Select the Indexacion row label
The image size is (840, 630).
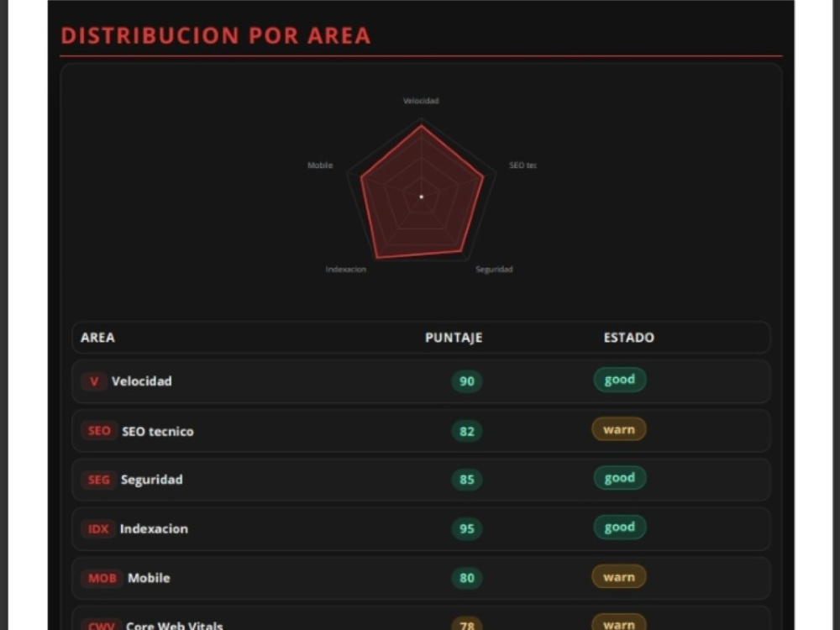pos(154,528)
